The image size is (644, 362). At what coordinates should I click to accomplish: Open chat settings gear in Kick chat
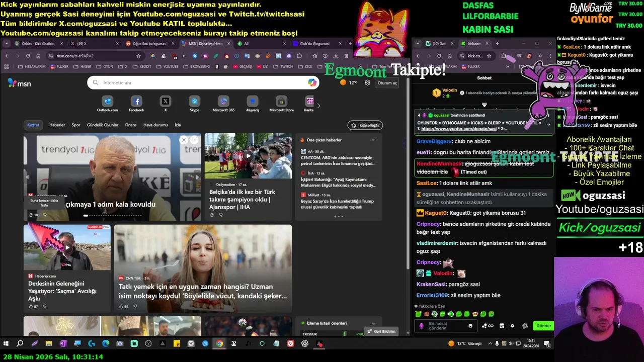click(512, 326)
